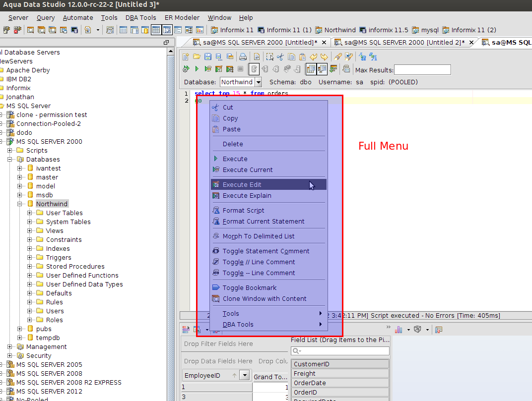Click the restore icon on the servers panel
Image resolution: width=532 pixels, height=401 pixels.
(166, 42)
